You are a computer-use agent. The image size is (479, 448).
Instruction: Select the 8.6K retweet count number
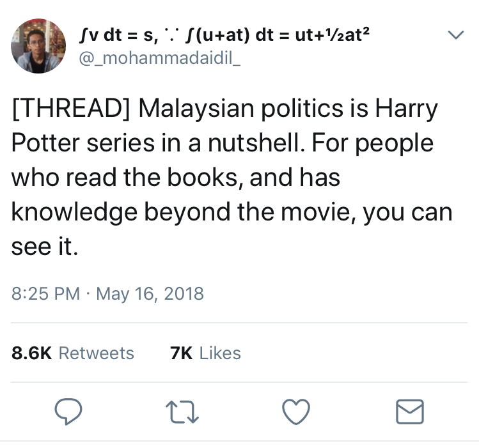pos(32,353)
